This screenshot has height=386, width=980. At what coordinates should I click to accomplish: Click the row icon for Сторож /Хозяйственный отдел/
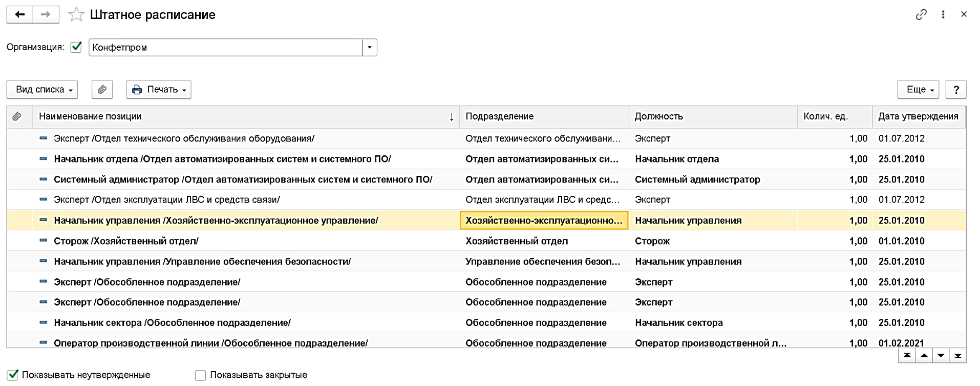pos(44,240)
